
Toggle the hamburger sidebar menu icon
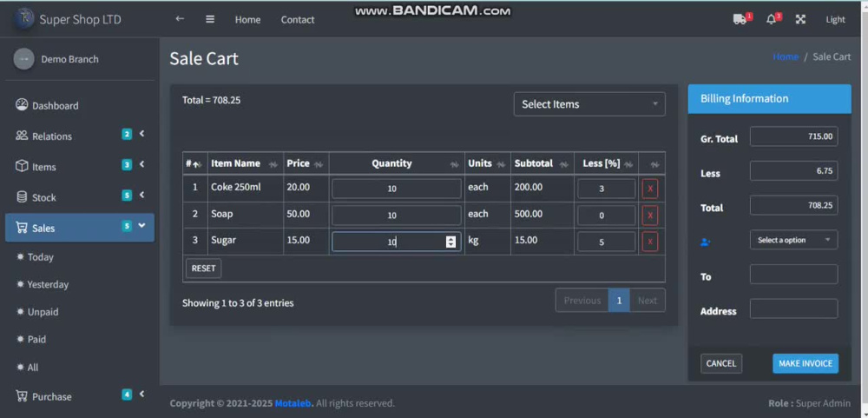coord(210,19)
